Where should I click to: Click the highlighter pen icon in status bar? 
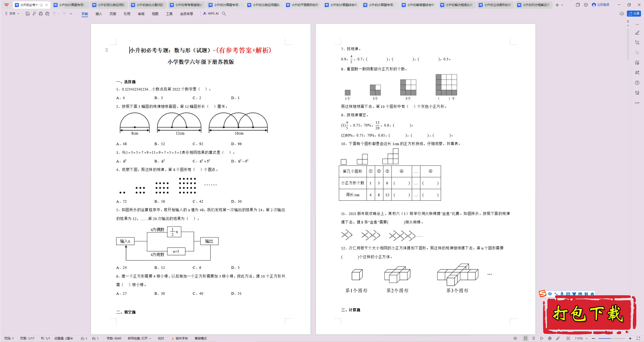coord(558,338)
